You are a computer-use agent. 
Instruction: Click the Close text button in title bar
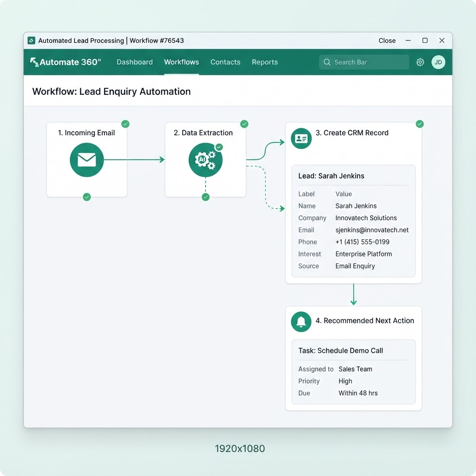click(x=387, y=41)
